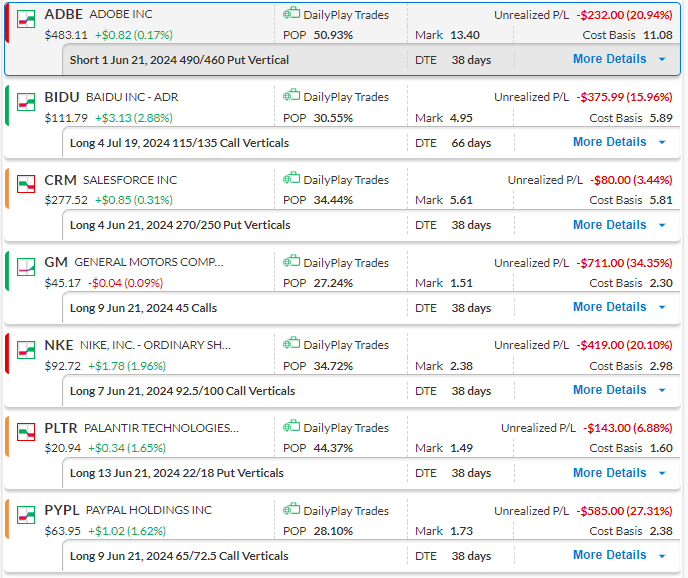Click Long 13 Jun 21 22/18 Put Verticals
688x578 pixels.
point(177,473)
